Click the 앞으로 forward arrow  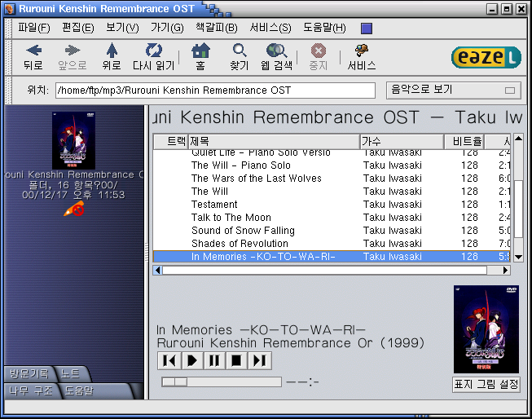[x=72, y=57]
